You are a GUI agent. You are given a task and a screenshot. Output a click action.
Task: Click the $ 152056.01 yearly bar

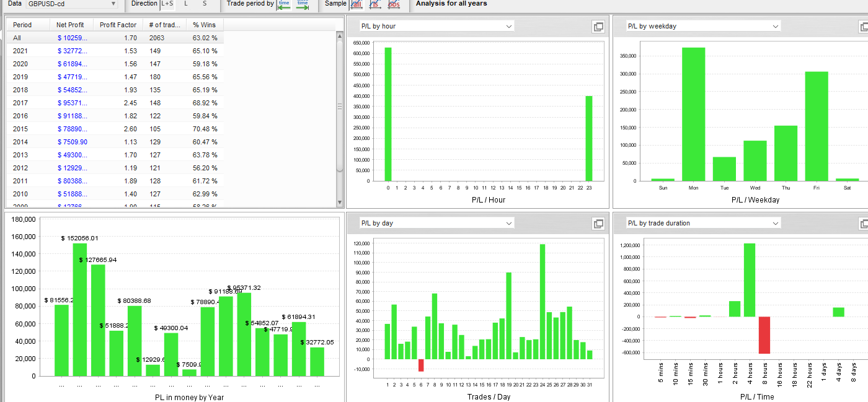click(x=80, y=309)
